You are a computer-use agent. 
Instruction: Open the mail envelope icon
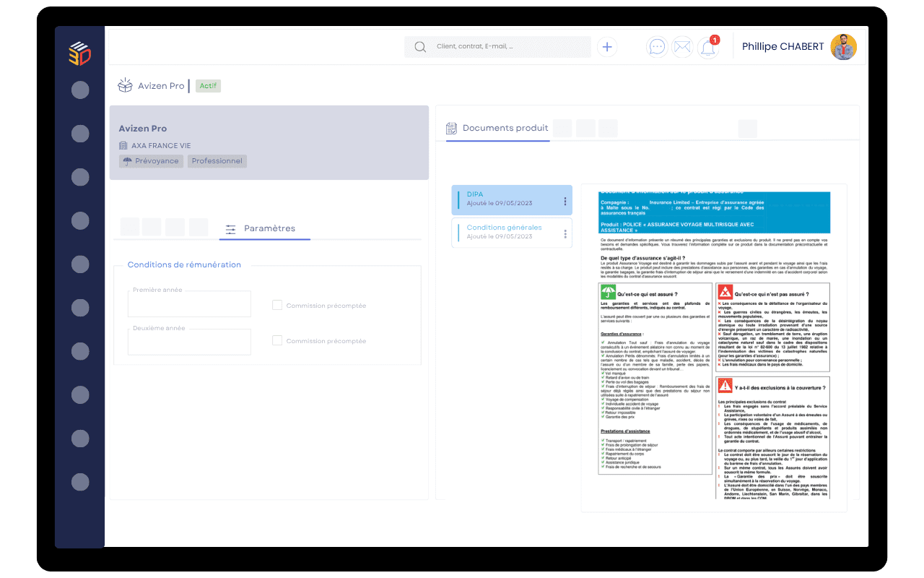coord(682,47)
